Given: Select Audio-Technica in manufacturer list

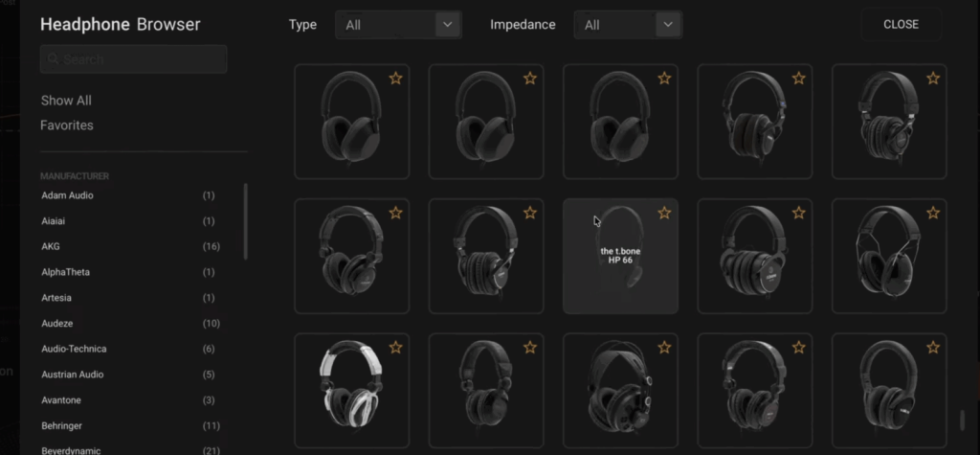Looking at the screenshot, I should pos(74,349).
